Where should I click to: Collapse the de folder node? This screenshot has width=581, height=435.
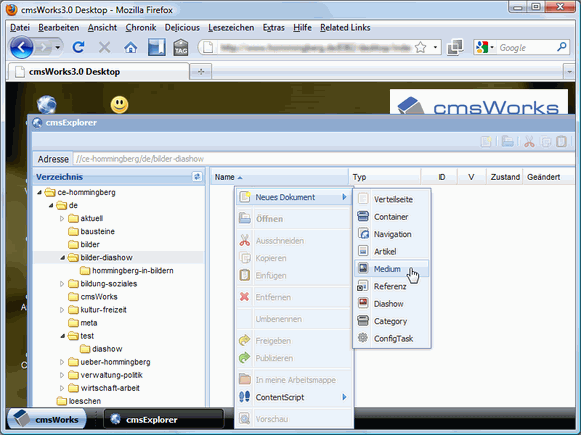coord(51,205)
